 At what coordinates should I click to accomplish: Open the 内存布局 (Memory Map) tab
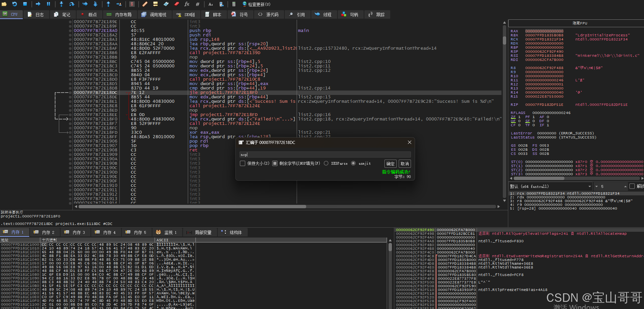click(119, 15)
